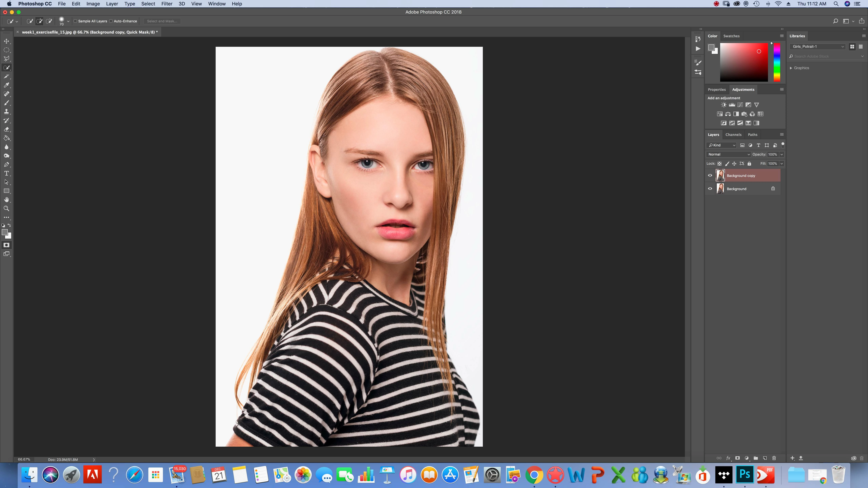
Task: Open the Filter menu
Action: point(166,4)
